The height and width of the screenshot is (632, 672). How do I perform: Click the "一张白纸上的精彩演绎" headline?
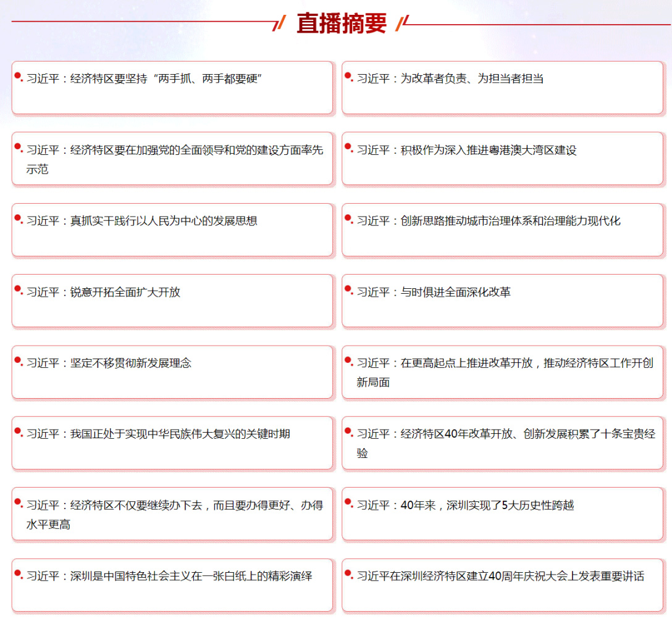169,576
